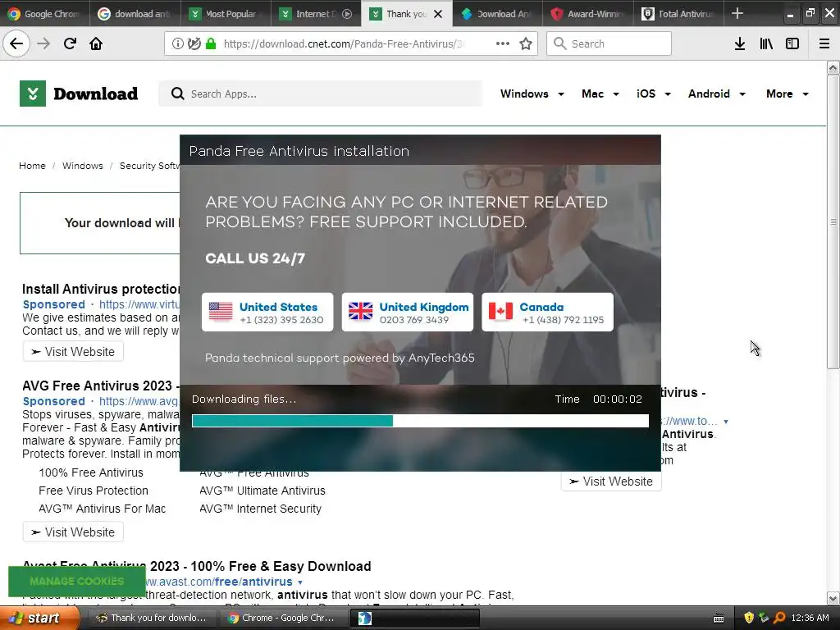Click Visit Website under Install Antivirus ad
The image size is (840, 630).
(73, 352)
